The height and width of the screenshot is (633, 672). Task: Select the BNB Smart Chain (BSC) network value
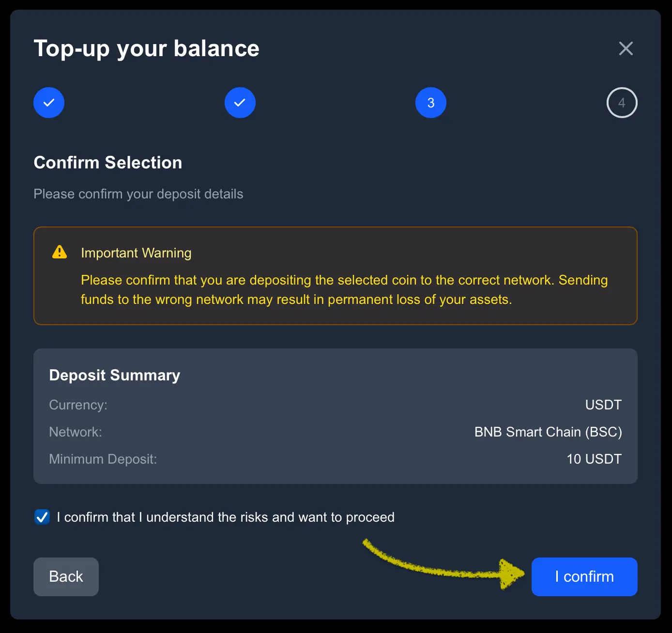[548, 432]
